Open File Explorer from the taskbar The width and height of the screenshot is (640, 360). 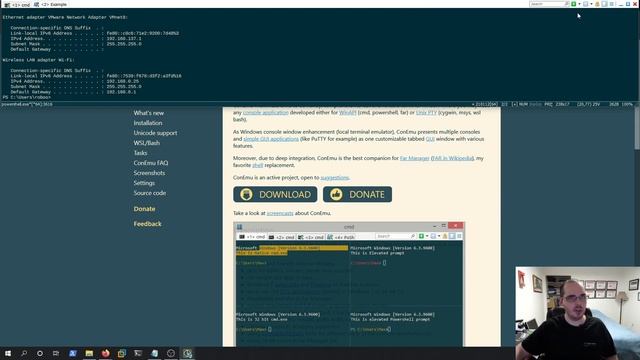89,353
